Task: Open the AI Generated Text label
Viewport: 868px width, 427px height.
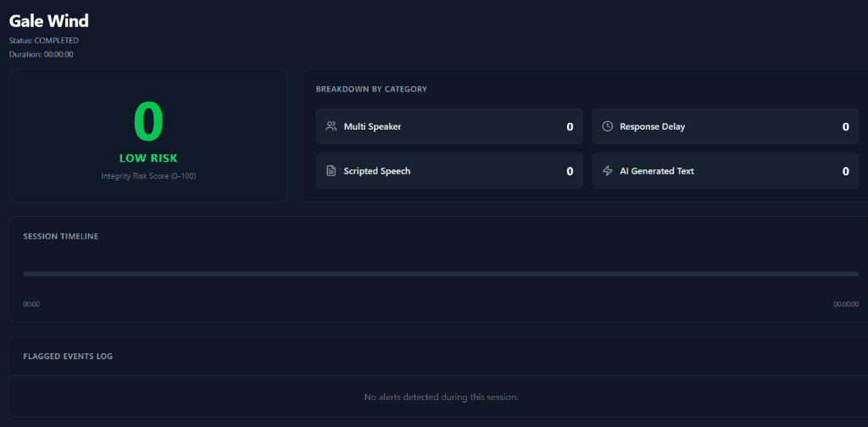Action: (x=656, y=171)
